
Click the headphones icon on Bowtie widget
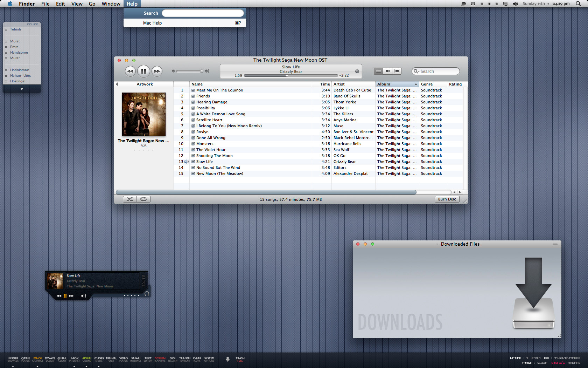pyautogui.click(x=147, y=294)
